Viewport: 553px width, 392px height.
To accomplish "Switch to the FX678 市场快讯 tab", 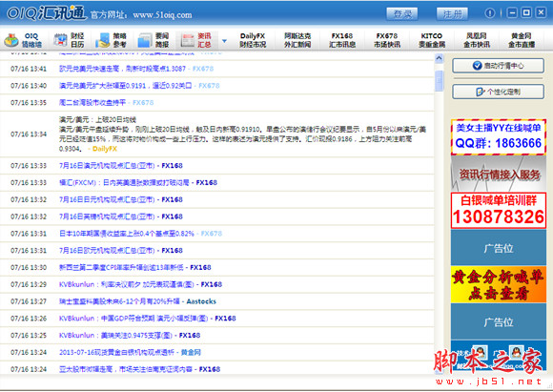I will tap(387, 40).
